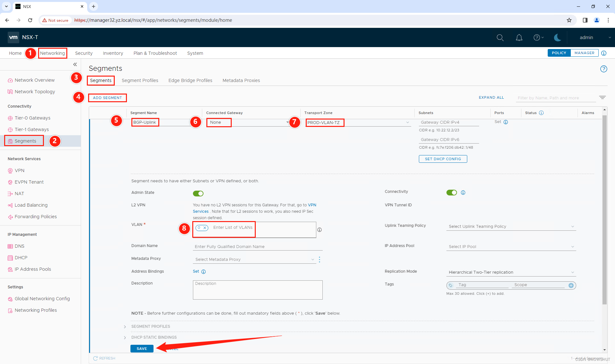Screen dimensions: 615x364
Task: Collapse the left navigation sidebar
Action: 75,64
